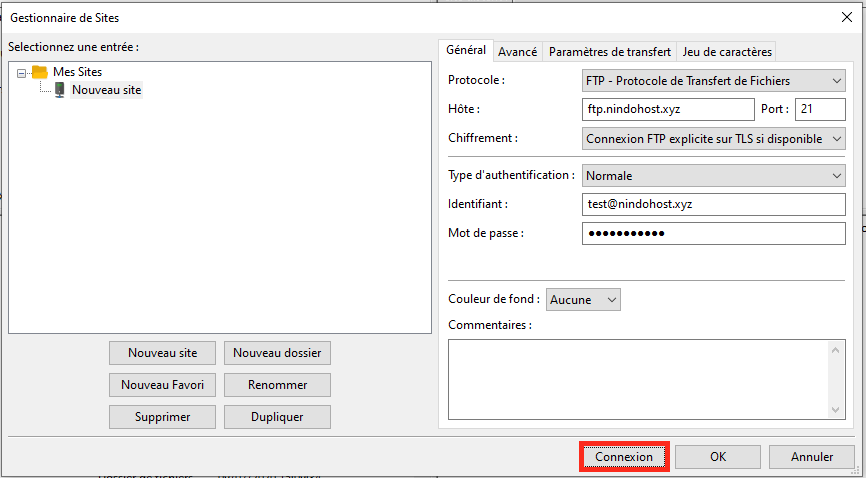Click the Port label
The width and height of the screenshot is (866, 478).
pos(775,109)
